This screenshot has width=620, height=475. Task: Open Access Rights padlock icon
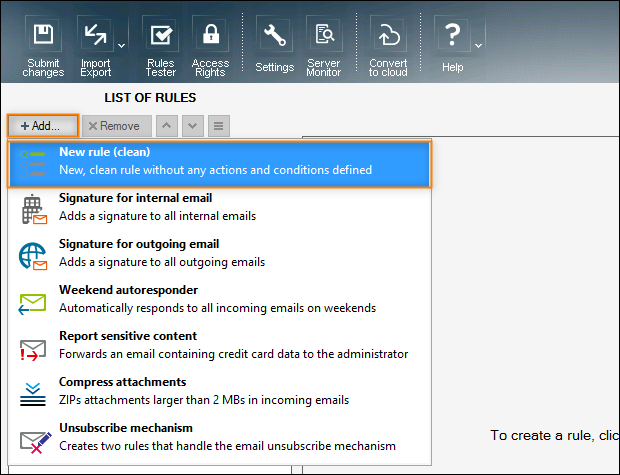[210, 37]
